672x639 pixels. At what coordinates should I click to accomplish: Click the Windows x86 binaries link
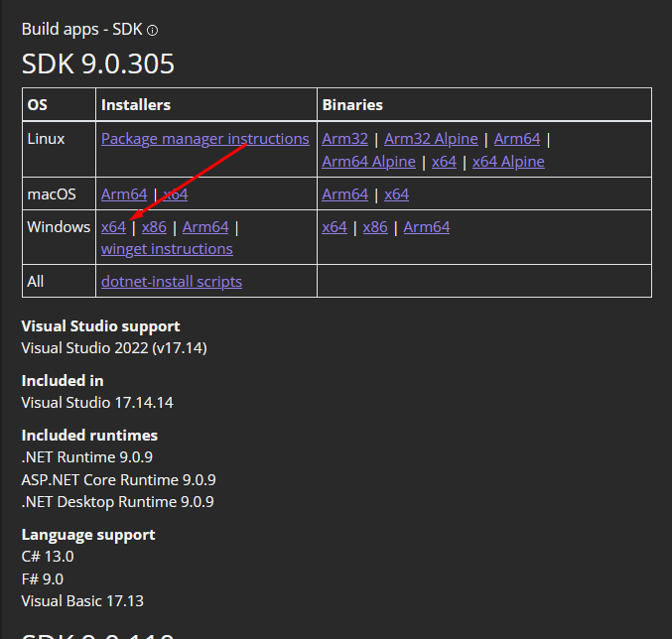tap(375, 227)
